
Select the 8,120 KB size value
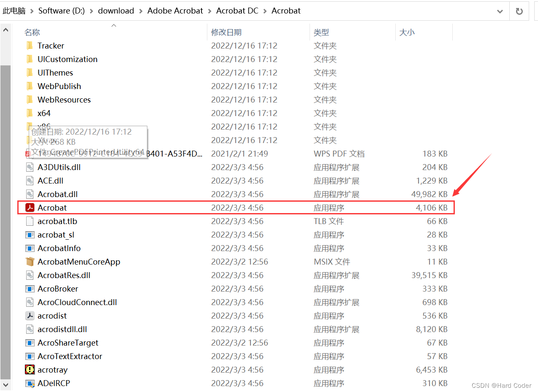432,329
